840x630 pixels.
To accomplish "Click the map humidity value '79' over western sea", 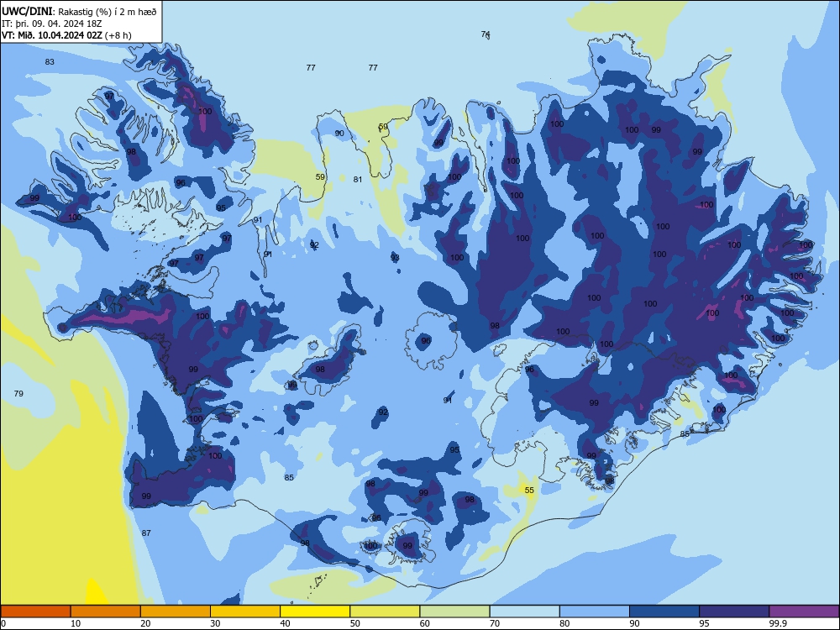I will 18,393.
